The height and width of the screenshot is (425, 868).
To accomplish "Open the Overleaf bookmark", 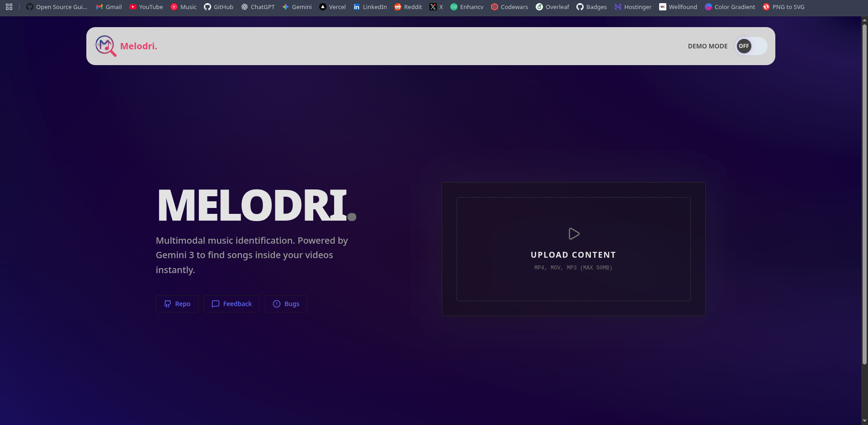I will [x=552, y=7].
